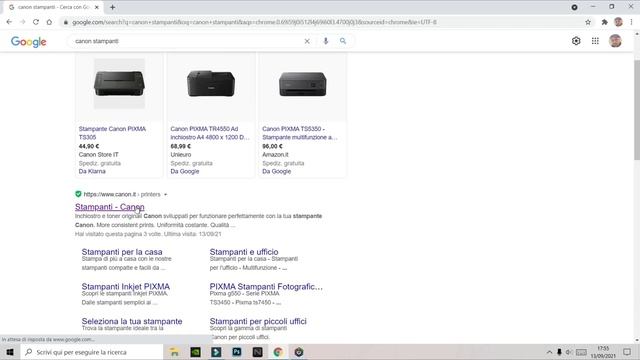Click the Da Klarna link

pos(92,171)
